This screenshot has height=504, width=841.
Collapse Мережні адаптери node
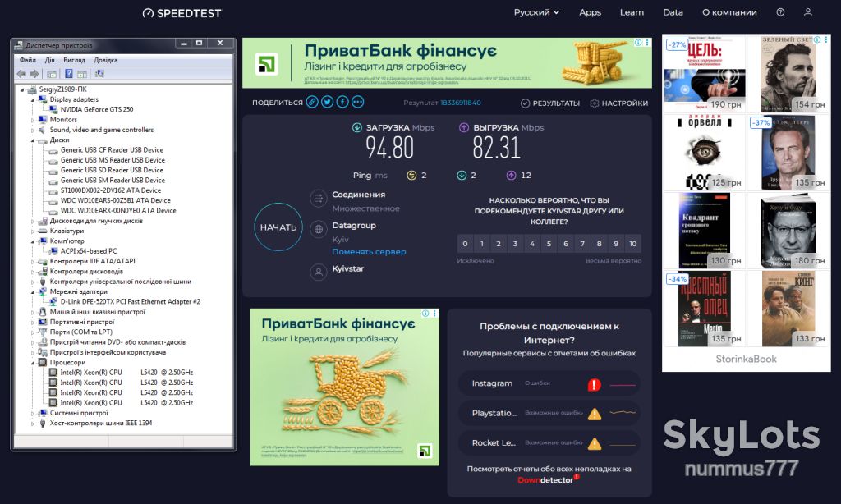click(x=33, y=292)
